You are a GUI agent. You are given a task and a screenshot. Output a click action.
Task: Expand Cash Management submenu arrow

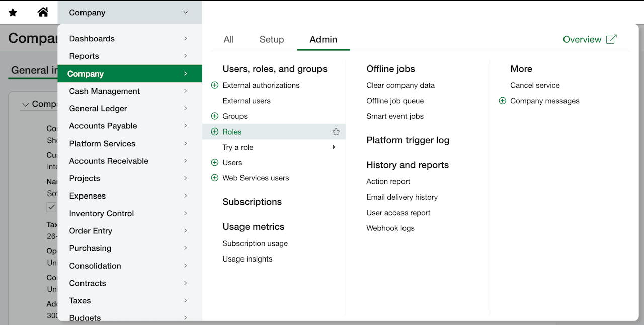point(186,91)
